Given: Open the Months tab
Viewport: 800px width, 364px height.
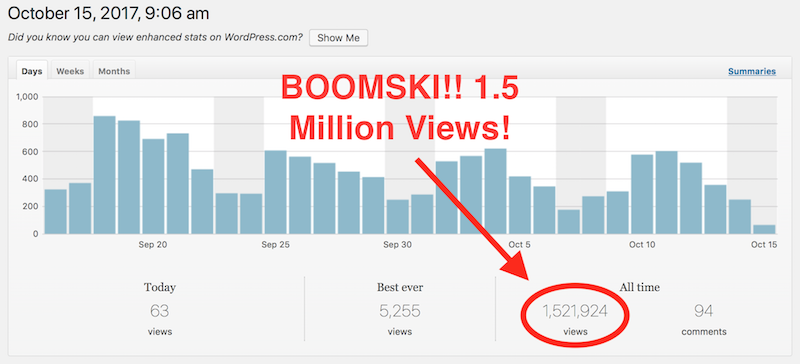Looking at the screenshot, I should pos(114,71).
